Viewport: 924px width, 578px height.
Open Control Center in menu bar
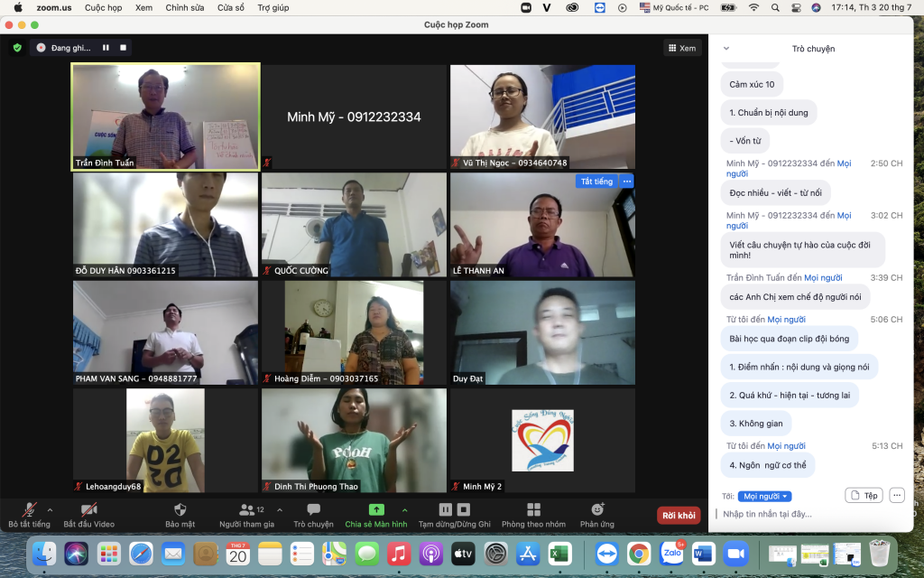[796, 7]
